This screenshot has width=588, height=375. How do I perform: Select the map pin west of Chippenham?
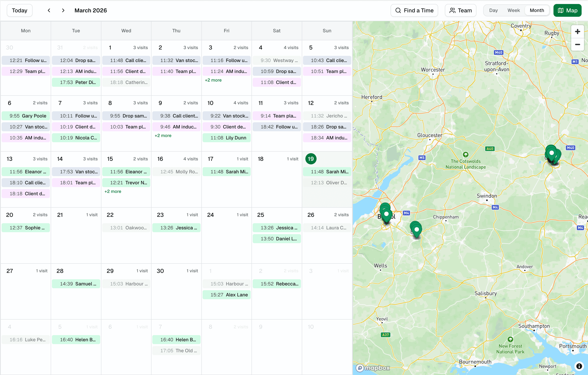[x=416, y=230]
